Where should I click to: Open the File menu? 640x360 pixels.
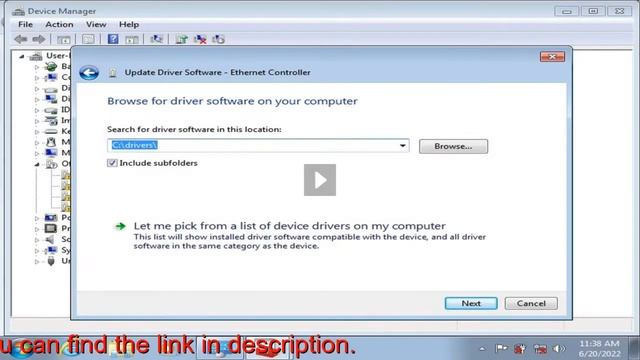tap(25, 24)
